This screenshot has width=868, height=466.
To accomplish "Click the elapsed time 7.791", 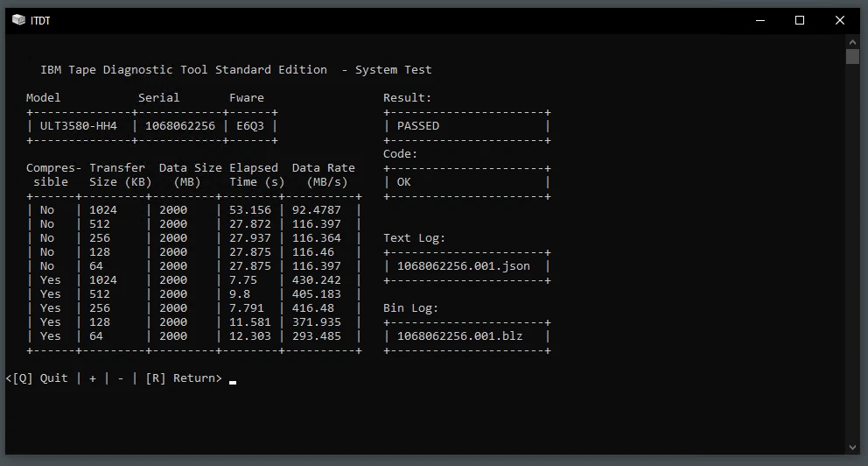I will (247, 307).
